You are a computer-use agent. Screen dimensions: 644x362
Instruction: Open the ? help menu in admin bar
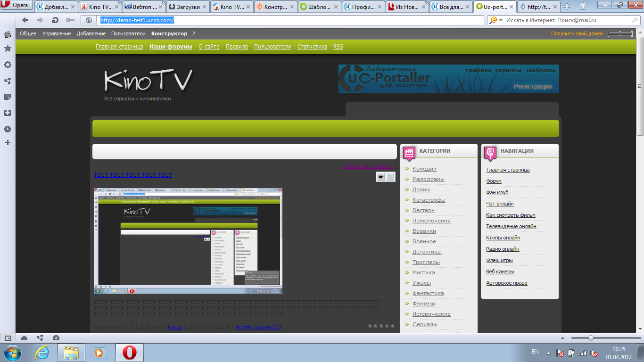tap(194, 33)
